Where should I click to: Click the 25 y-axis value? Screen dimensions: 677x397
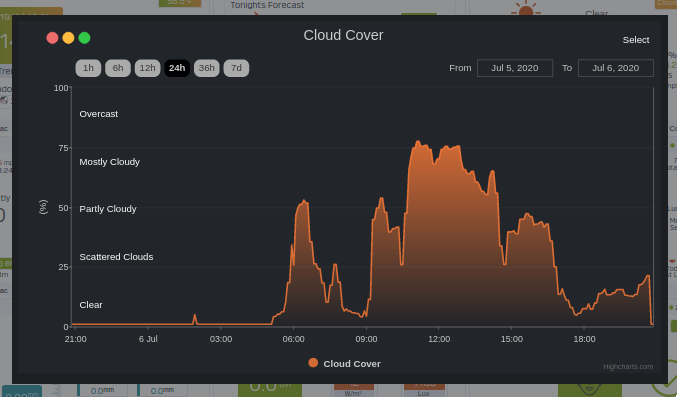pyautogui.click(x=63, y=267)
